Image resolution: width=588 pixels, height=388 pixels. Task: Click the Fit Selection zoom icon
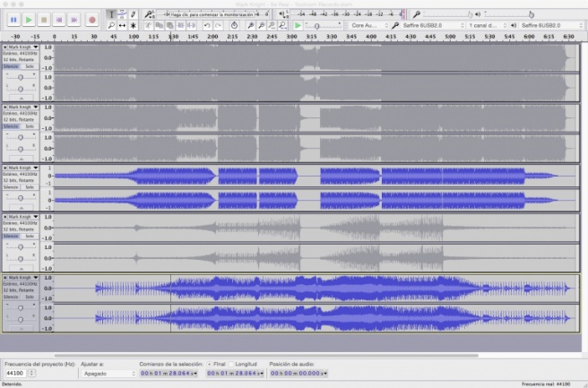coord(272,25)
